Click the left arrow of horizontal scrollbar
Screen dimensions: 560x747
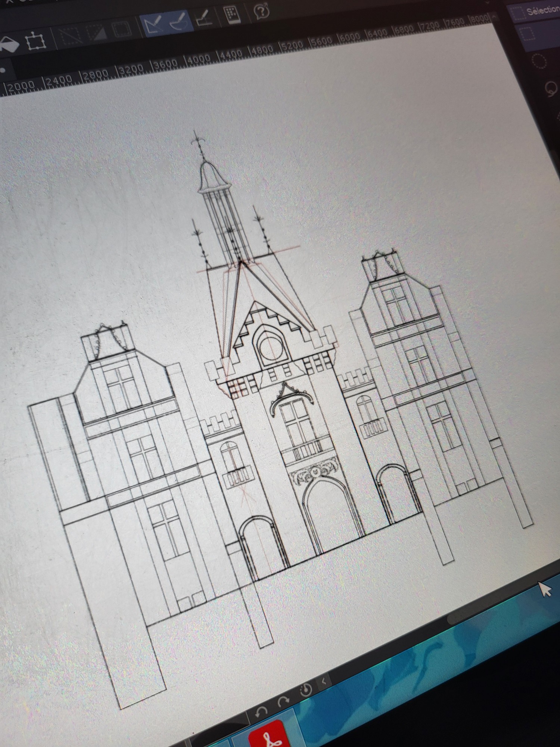[324, 681]
